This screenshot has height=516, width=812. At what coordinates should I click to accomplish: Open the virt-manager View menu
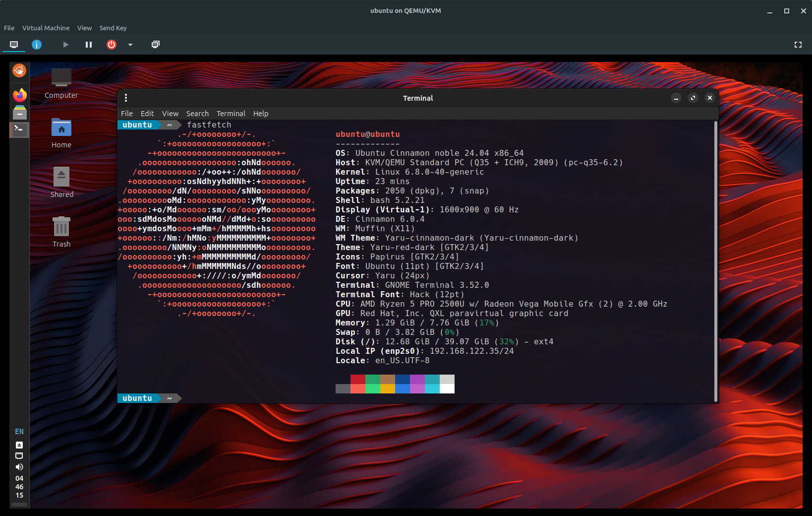coord(84,28)
